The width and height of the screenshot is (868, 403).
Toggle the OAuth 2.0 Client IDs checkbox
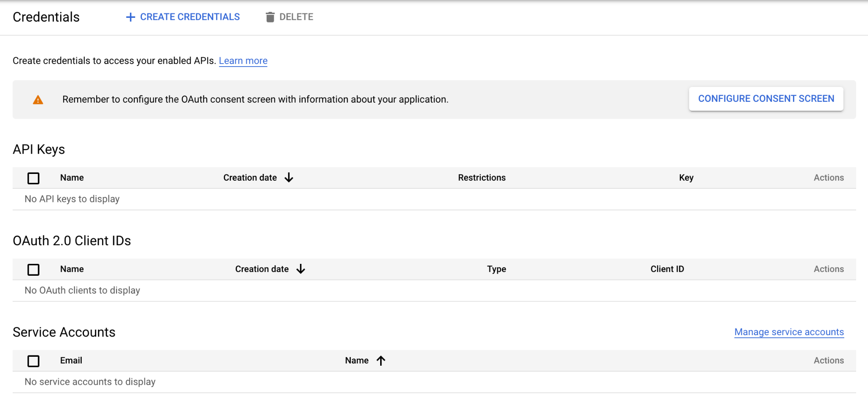click(x=33, y=269)
